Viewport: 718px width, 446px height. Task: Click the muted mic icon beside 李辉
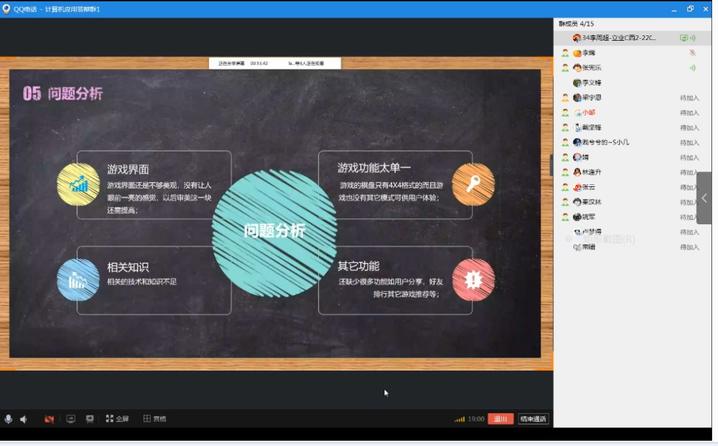point(692,53)
